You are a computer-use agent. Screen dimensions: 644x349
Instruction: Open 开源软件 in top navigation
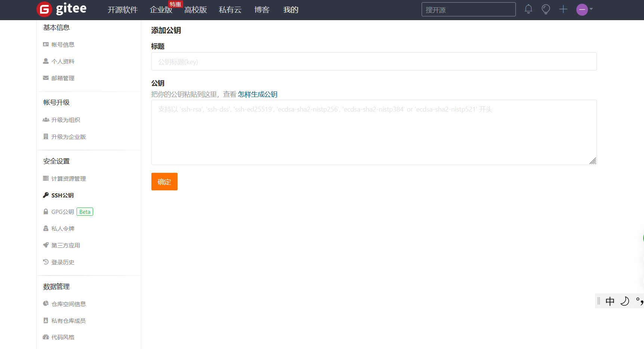[x=123, y=10]
